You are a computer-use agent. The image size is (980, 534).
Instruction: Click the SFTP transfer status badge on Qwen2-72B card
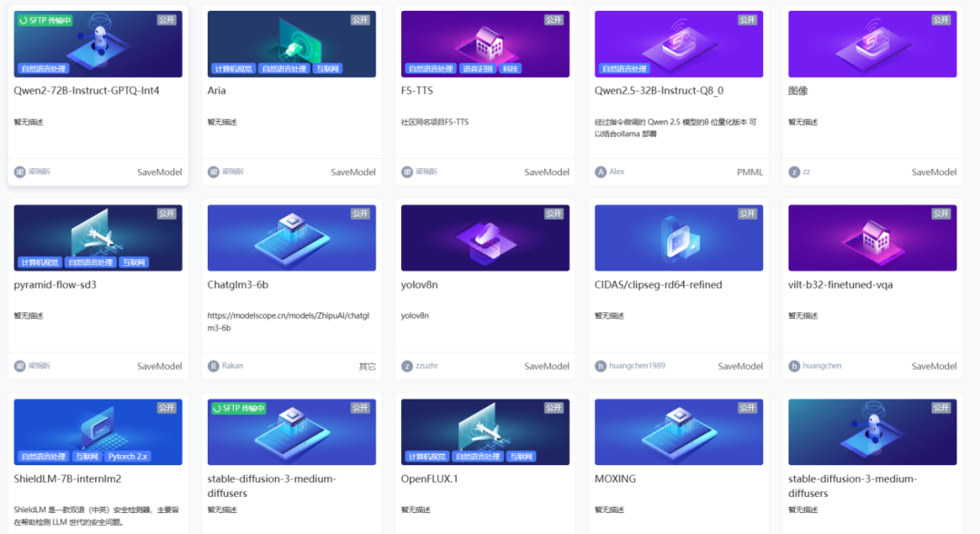click(x=44, y=21)
